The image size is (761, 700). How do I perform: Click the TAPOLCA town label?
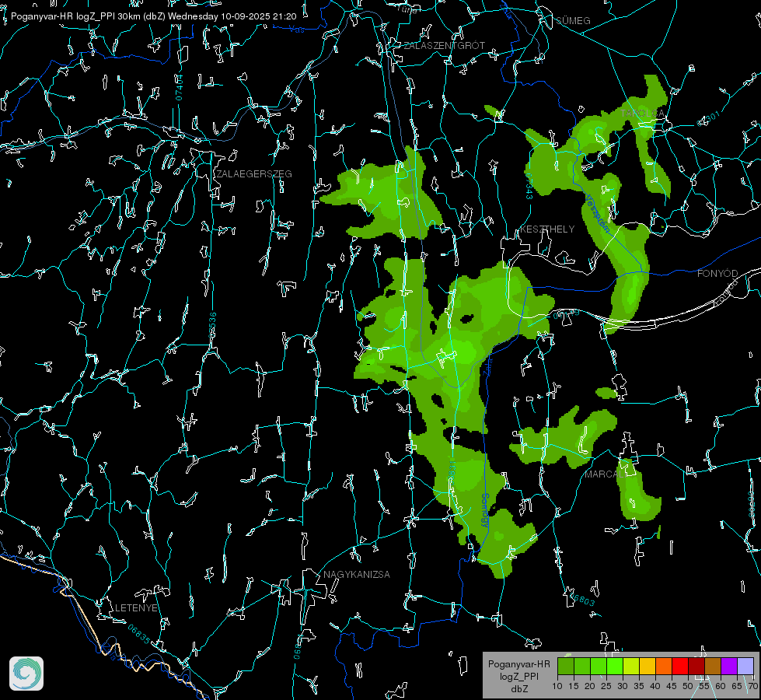coord(643,114)
